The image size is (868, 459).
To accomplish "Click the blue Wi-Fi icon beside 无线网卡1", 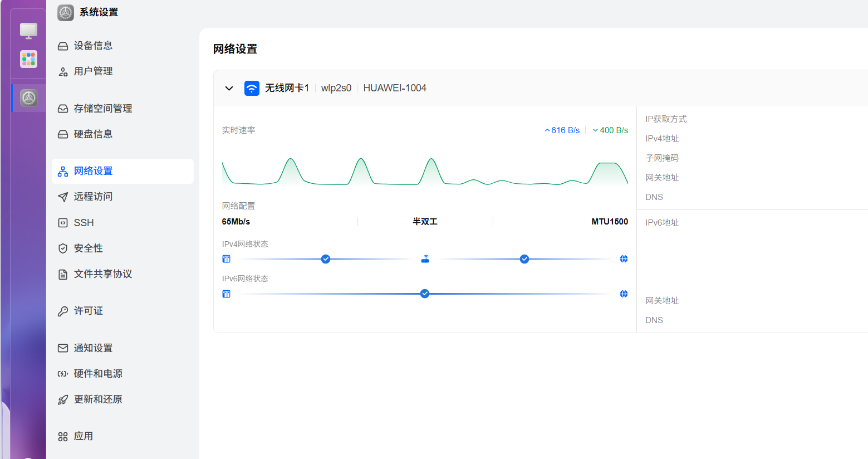I will click(252, 88).
